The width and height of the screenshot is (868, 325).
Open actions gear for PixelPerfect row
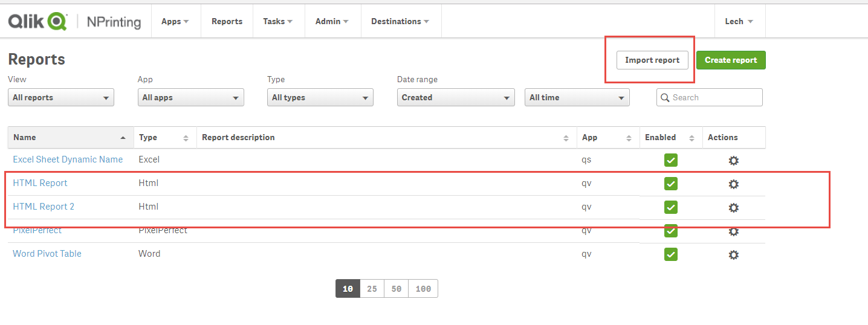[x=733, y=232]
